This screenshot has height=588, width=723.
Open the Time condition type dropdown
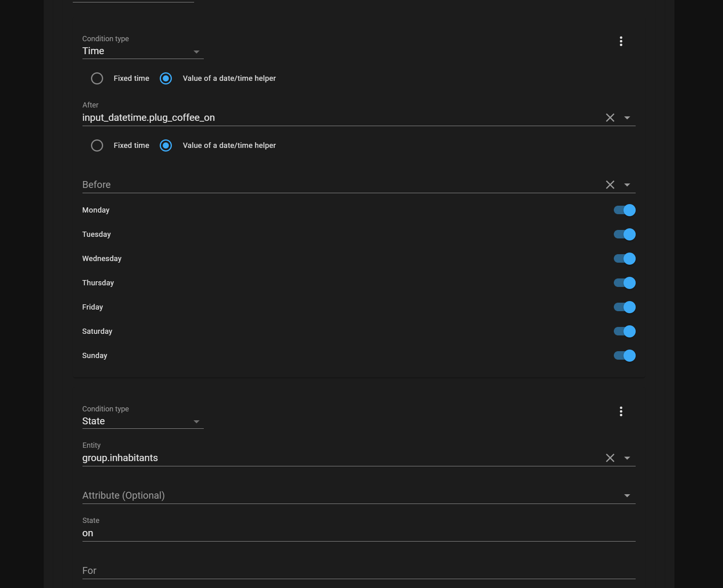click(143, 51)
